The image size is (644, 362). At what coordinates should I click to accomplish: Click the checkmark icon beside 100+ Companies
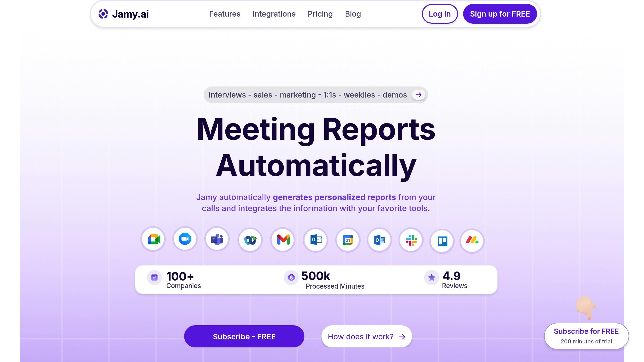coord(154,278)
